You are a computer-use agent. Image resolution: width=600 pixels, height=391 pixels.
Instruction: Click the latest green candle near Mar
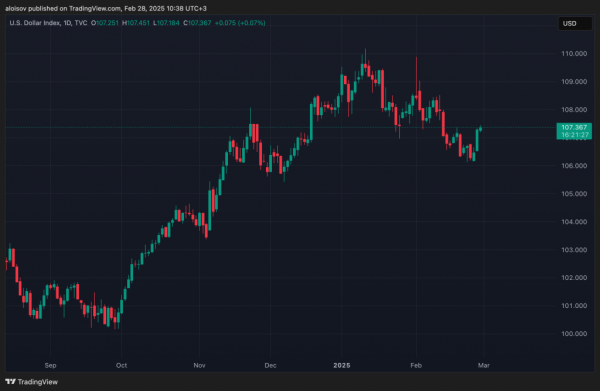pyautogui.click(x=481, y=129)
